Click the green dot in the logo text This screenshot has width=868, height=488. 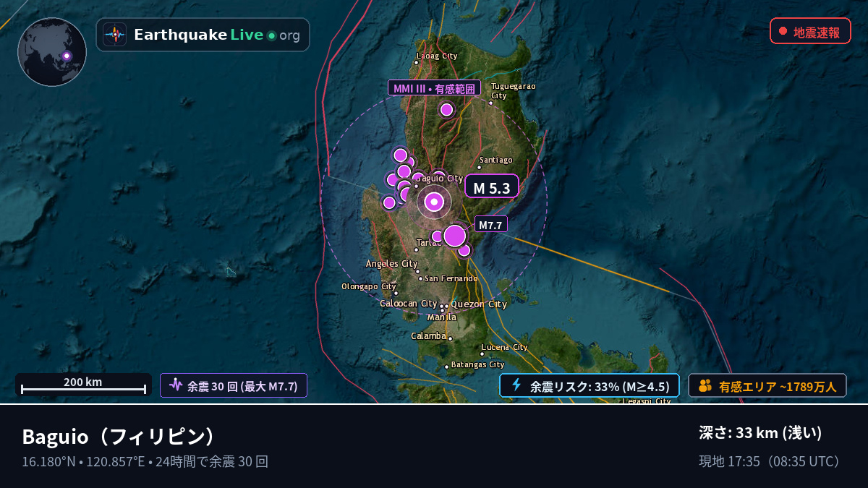tap(271, 35)
